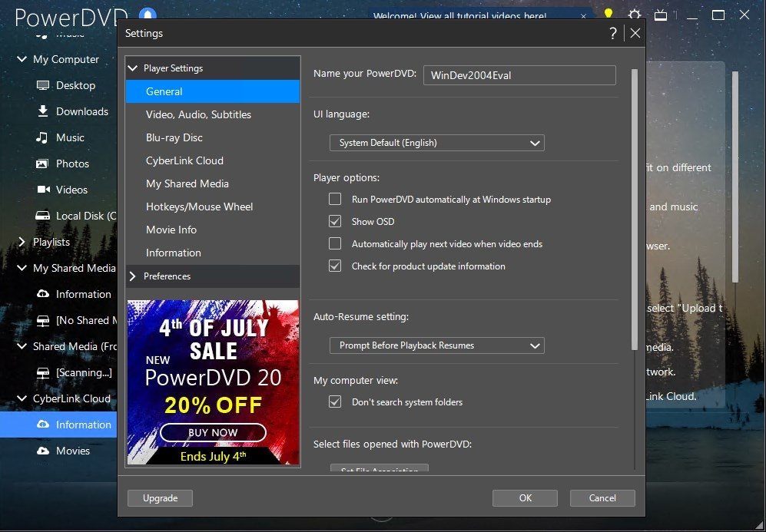This screenshot has height=532, width=766.
Task: Select Movie Info settings page
Action: pos(213,230)
